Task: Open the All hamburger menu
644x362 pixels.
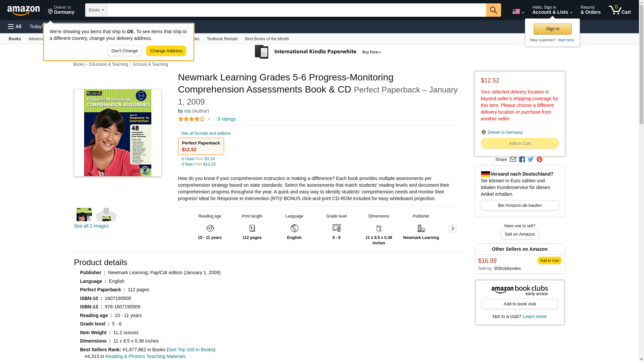Action: point(15,26)
